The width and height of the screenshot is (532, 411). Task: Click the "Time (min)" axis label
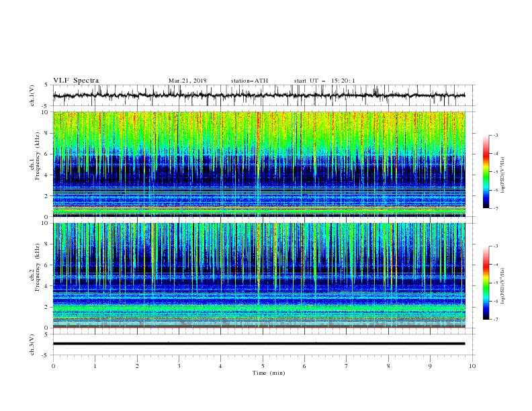269,373
